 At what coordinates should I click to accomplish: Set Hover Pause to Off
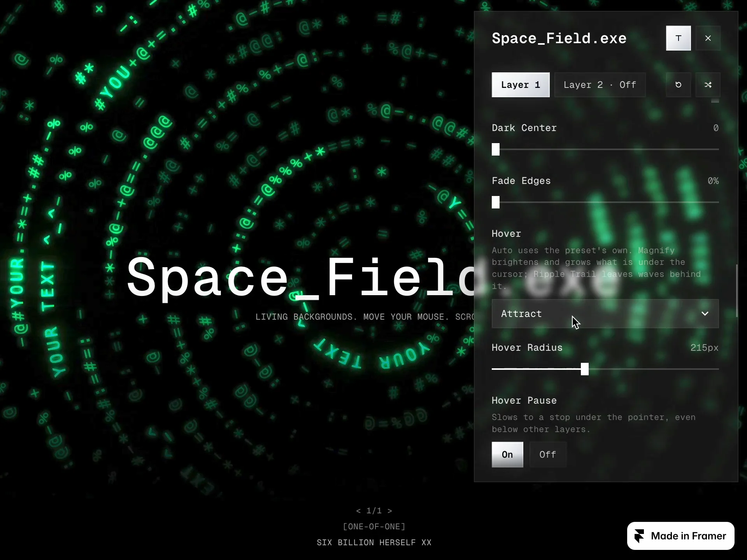(547, 454)
